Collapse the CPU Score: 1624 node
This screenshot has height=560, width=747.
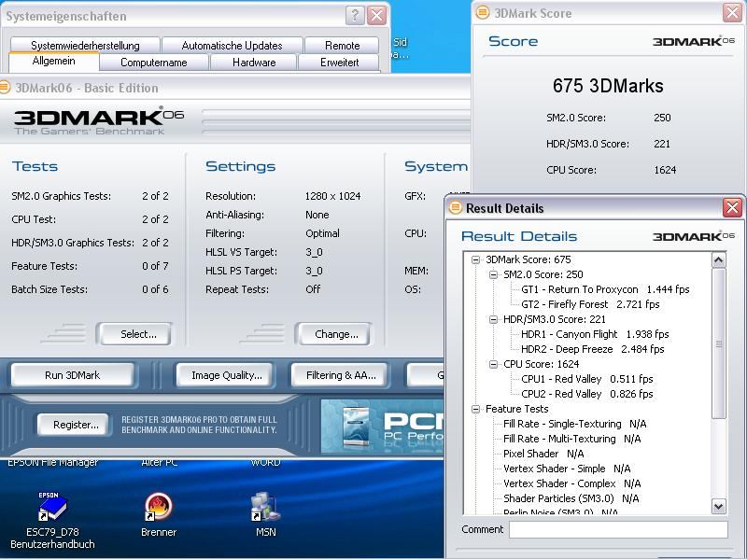(x=493, y=364)
